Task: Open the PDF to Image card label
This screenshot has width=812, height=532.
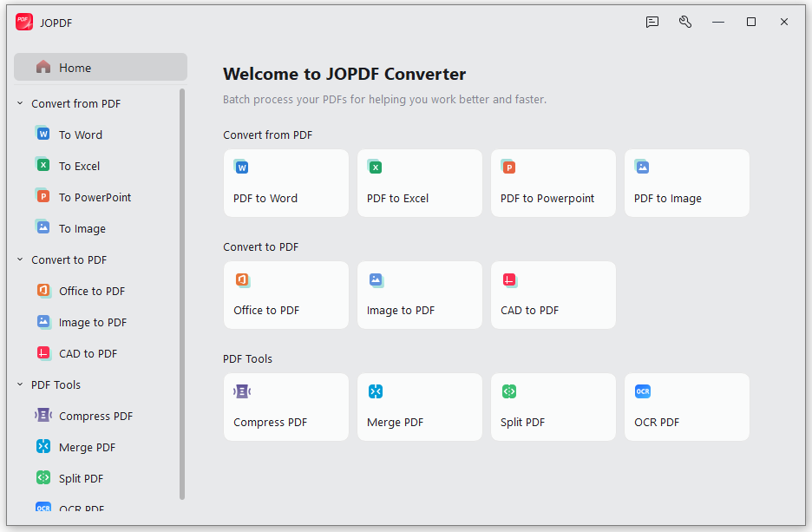Action: tap(668, 199)
